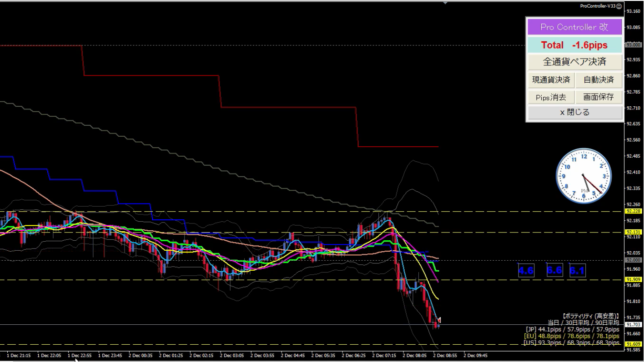Close the panel with x 閉じる
The image size is (644, 362).
574,113
